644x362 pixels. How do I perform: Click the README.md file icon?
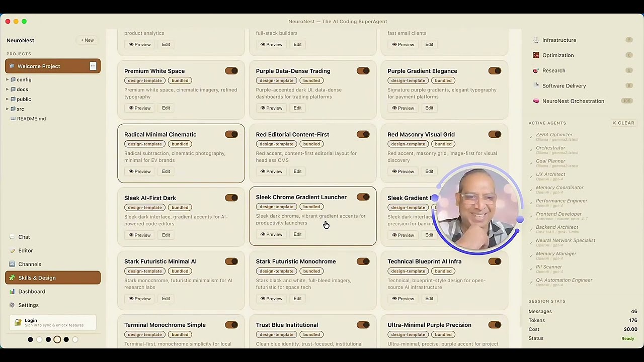click(13, 119)
